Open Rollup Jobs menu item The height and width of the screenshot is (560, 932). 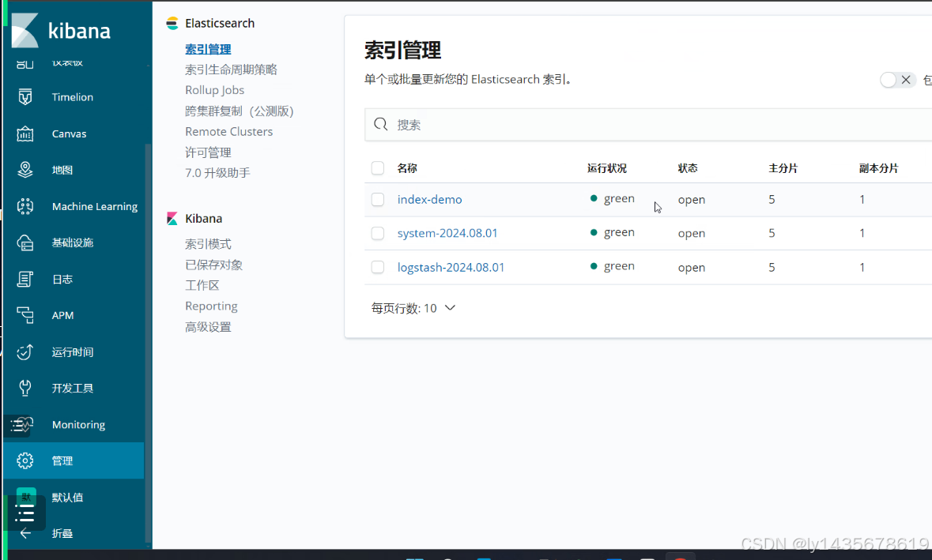(x=214, y=90)
